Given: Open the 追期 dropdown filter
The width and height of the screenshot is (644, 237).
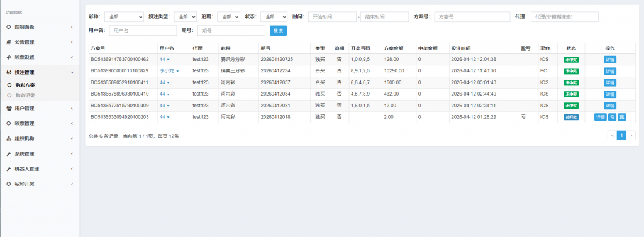Looking at the screenshot, I should pos(228,16).
